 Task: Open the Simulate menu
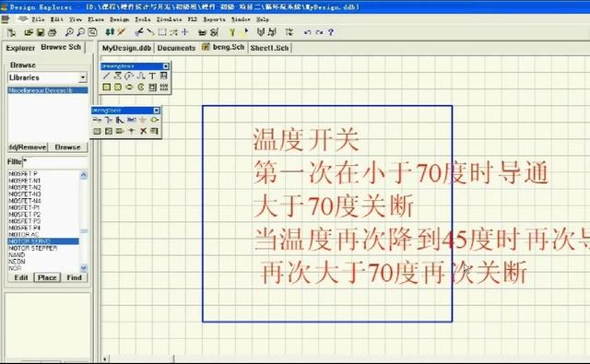point(169,19)
